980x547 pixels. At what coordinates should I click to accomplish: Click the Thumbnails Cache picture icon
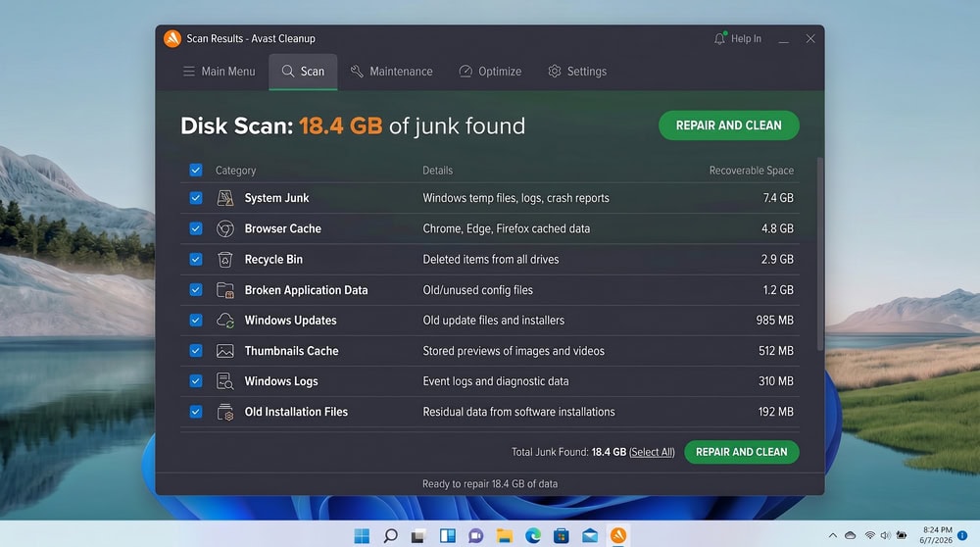[x=225, y=351]
